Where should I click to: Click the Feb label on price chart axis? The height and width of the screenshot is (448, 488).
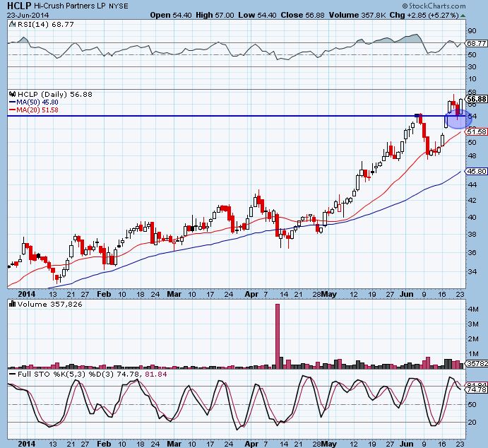point(104,294)
